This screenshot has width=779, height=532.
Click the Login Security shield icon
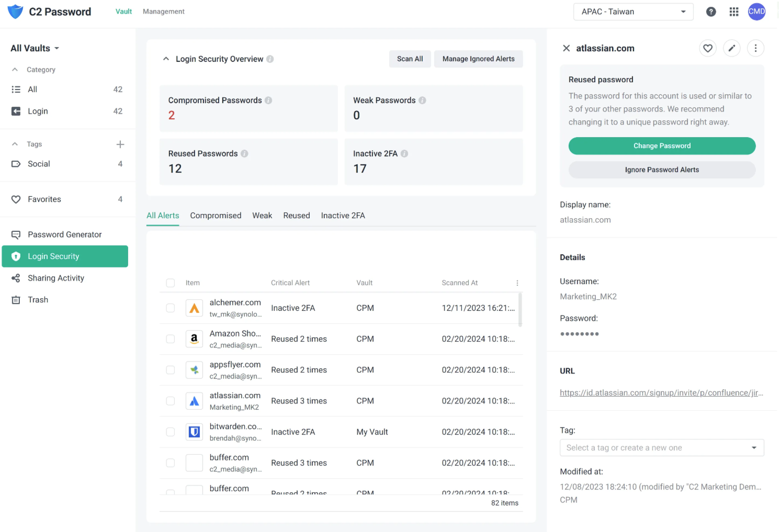click(16, 256)
